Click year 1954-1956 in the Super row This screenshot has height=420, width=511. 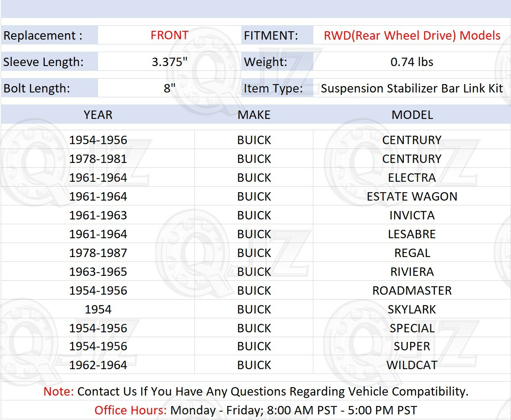pos(98,346)
